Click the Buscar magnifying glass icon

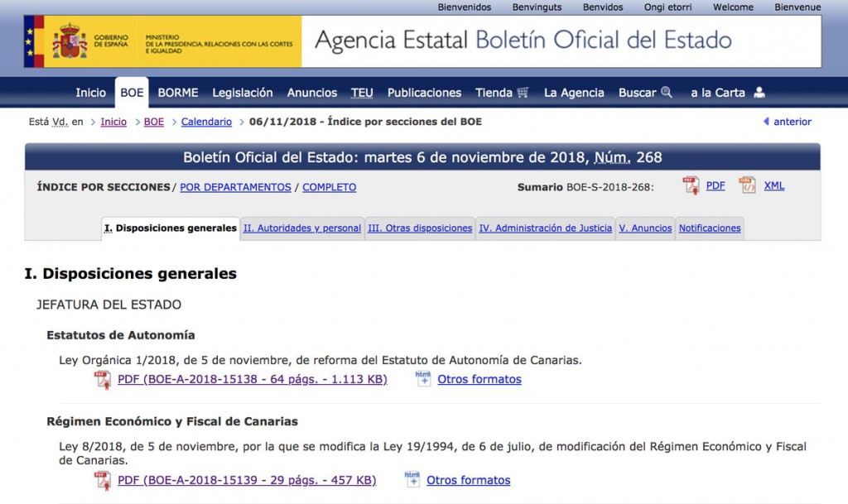click(x=667, y=92)
